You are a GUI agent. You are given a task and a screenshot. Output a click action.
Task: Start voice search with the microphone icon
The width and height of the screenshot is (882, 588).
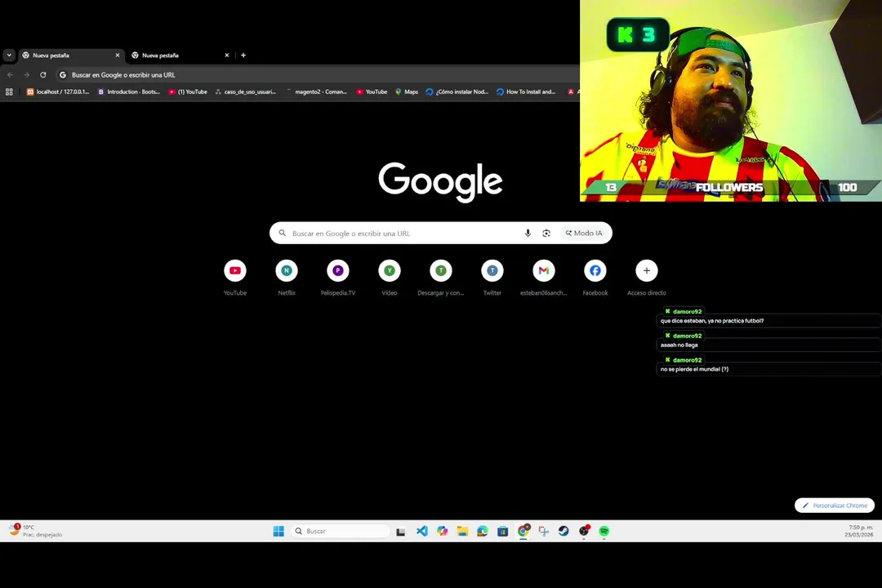click(528, 233)
